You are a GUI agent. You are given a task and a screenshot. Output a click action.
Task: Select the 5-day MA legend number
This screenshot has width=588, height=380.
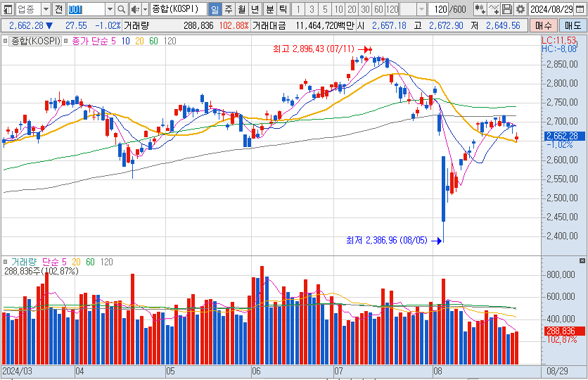[114, 42]
